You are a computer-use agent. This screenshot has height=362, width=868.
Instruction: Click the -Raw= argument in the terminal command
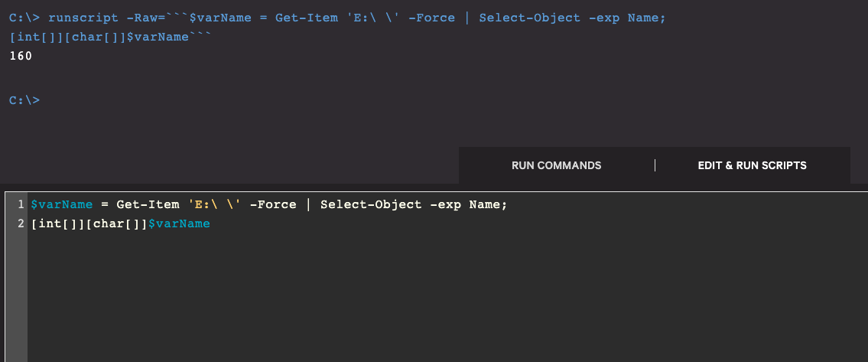click(144, 18)
